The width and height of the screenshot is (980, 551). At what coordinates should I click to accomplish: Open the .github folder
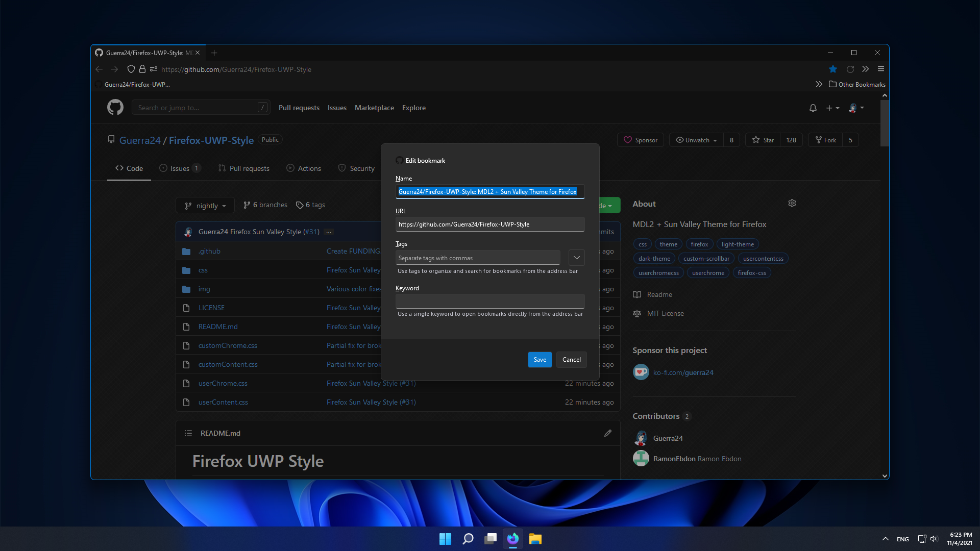209,252
